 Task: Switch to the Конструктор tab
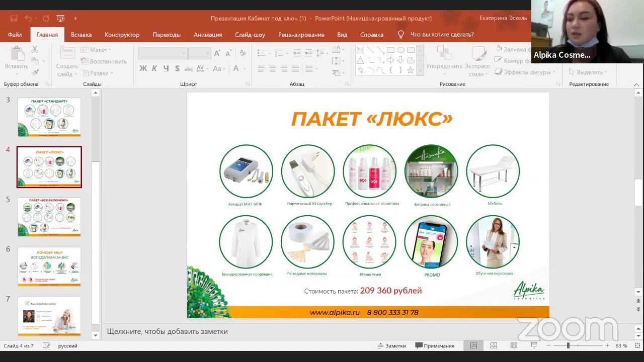coord(122,35)
